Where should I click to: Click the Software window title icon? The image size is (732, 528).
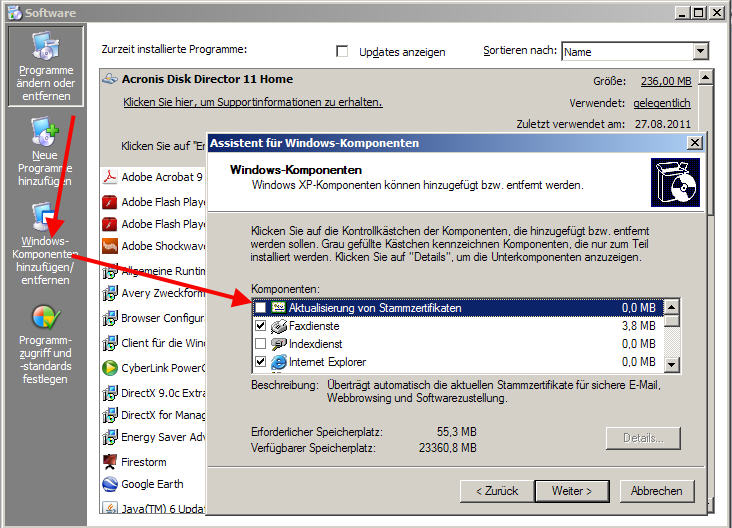pyautogui.click(x=14, y=13)
